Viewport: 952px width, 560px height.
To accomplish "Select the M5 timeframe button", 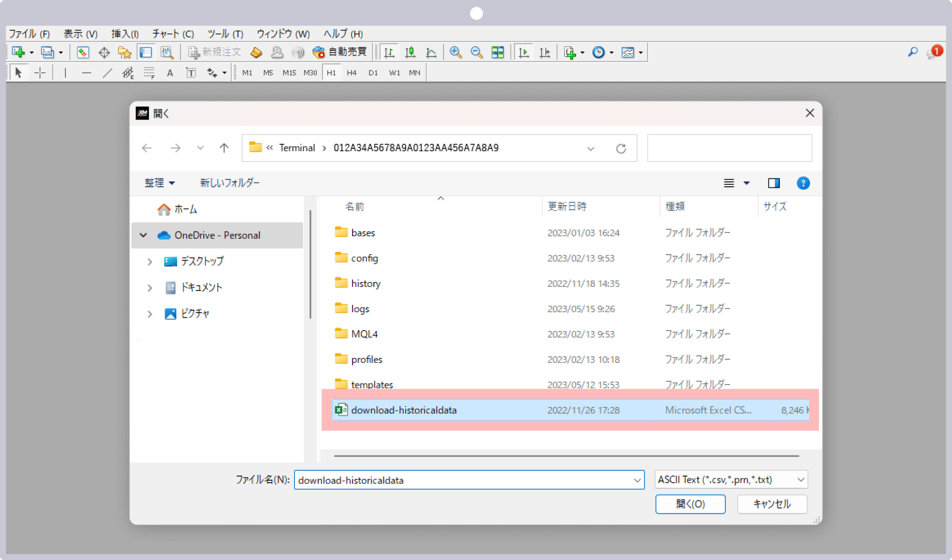I will [268, 73].
